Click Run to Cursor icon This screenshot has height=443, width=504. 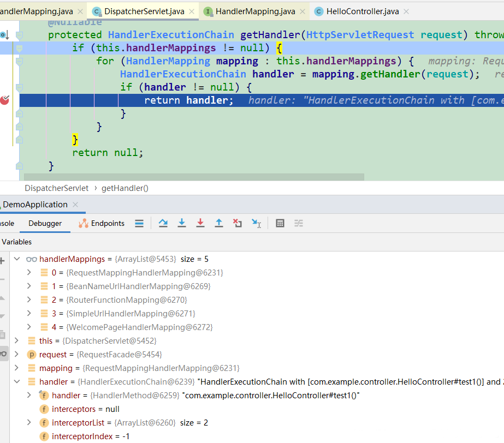256,223
